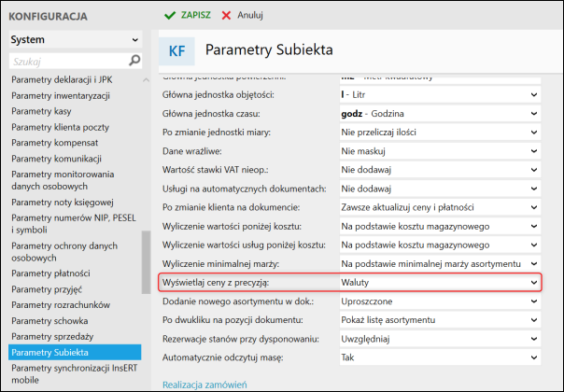
Task: Expand Po zmianie klienta na dokumencie dropdown
Action: tap(440, 207)
